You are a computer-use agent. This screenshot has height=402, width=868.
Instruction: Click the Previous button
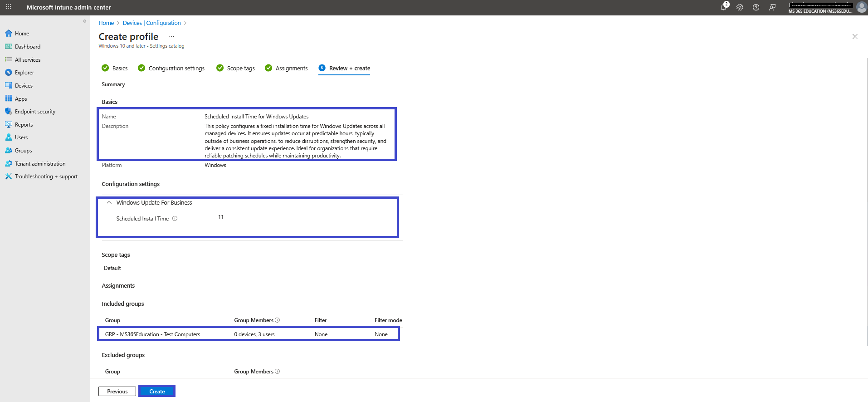117,391
